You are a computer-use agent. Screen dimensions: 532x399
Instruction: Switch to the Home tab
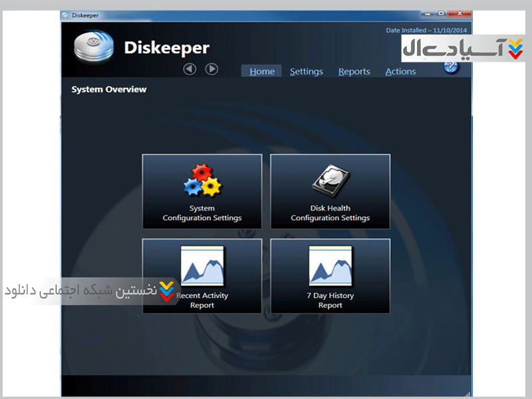point(262,72)
